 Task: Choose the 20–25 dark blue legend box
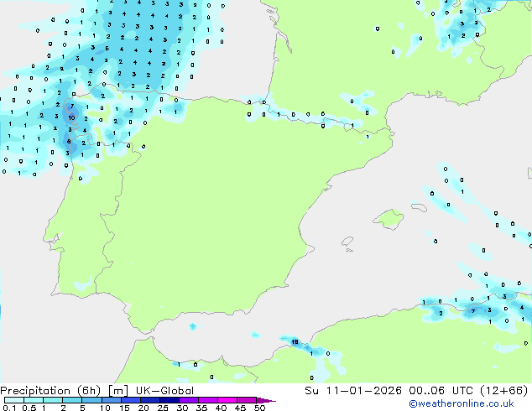[150, 400]
